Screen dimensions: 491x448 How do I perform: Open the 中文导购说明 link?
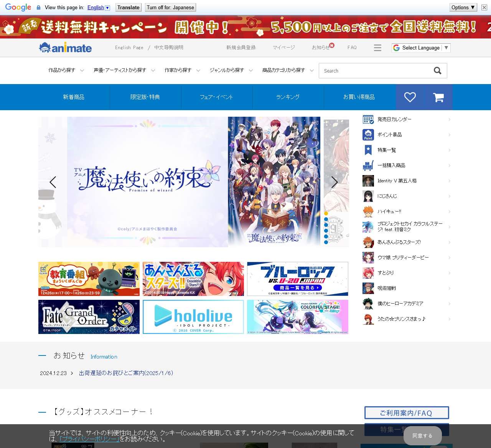click(169, 48)
